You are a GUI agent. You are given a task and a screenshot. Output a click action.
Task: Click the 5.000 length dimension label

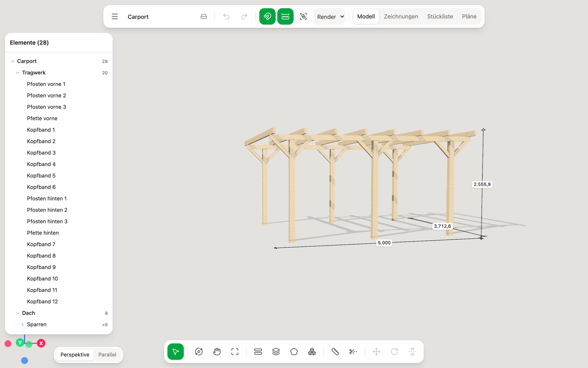click(384, 243)
